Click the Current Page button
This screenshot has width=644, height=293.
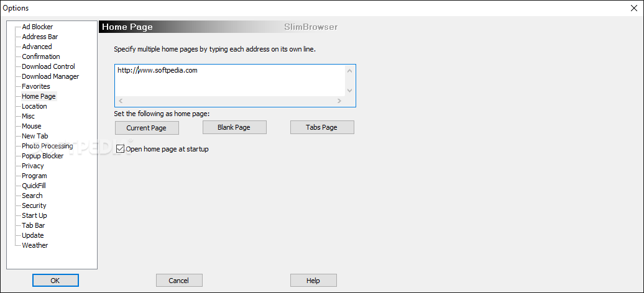point(147,128)
